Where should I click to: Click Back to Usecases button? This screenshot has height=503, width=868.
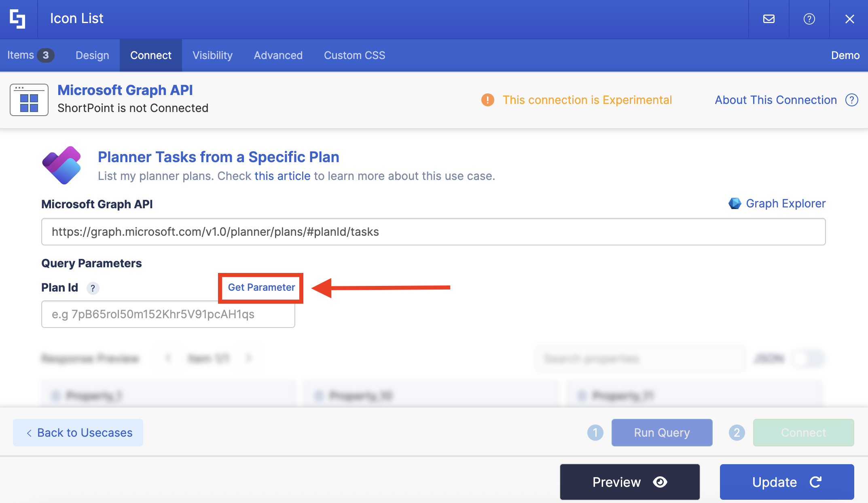(78, 433)
